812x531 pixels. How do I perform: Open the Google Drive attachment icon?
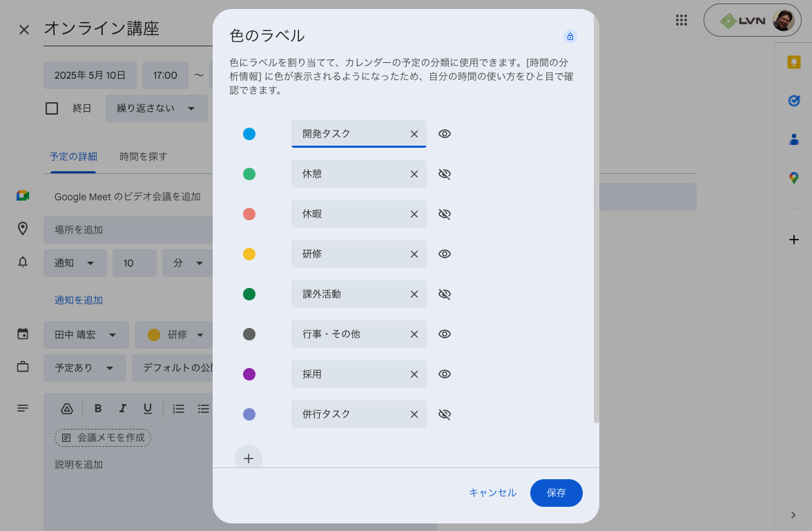coord(66,409)
